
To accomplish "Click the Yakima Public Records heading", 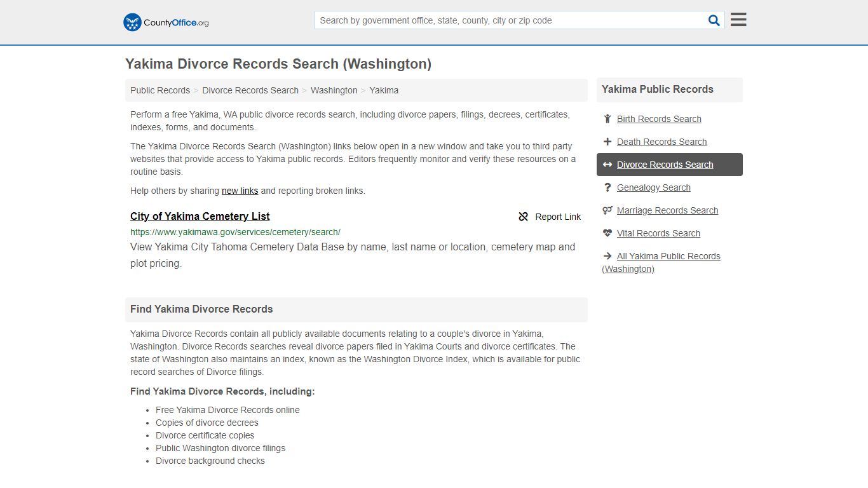I will 658,90.
